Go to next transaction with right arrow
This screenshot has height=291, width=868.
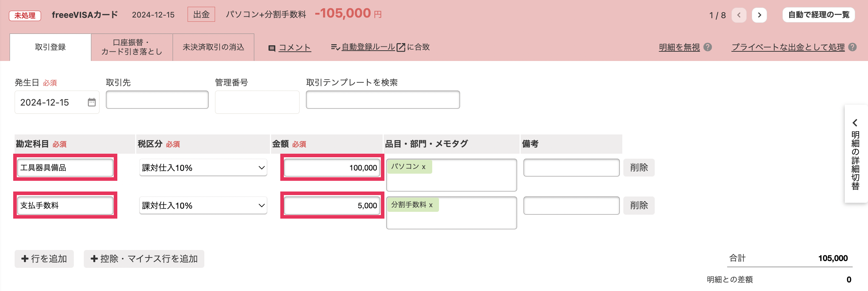(x=759, y=15)
